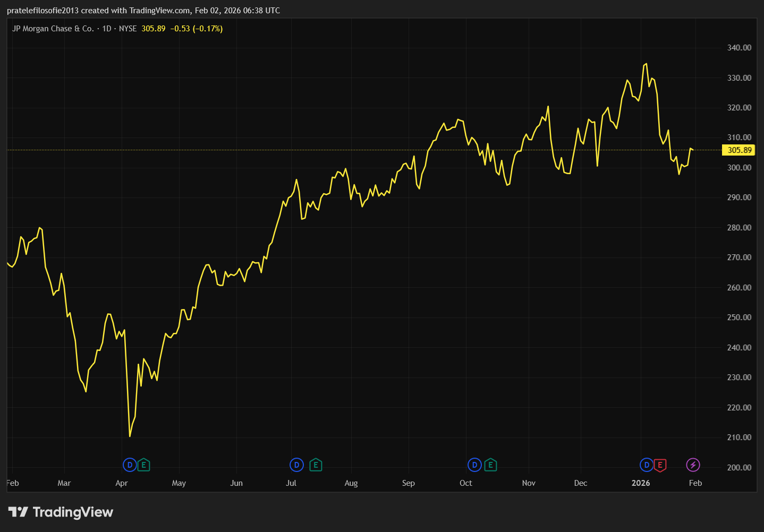Click the red earnings E icon near 2026
The height and width of the screenshot is (532, 764).
[660, 465]
